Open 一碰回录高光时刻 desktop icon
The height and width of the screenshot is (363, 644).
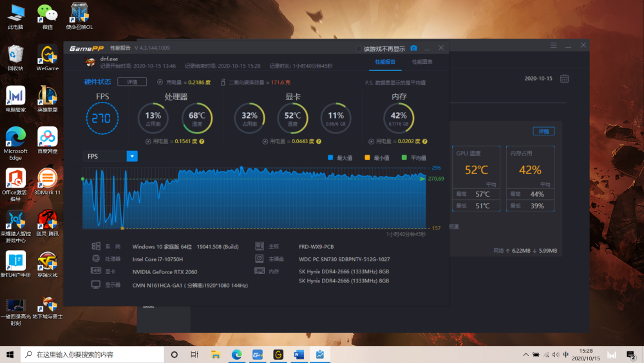(15, 313)
